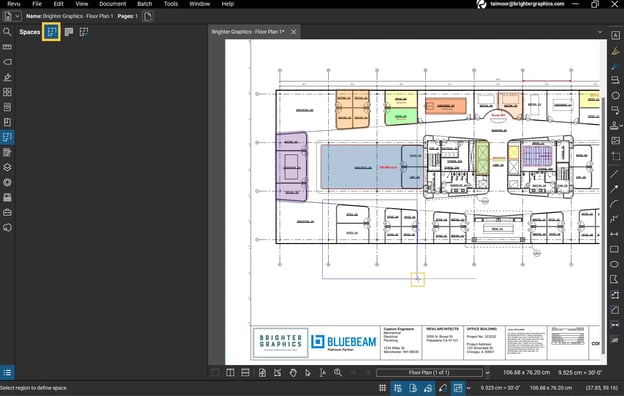Open the file properties dropdown arrow
The width and height of the screenshot is (624, 396).
click(x=18, y=16)
